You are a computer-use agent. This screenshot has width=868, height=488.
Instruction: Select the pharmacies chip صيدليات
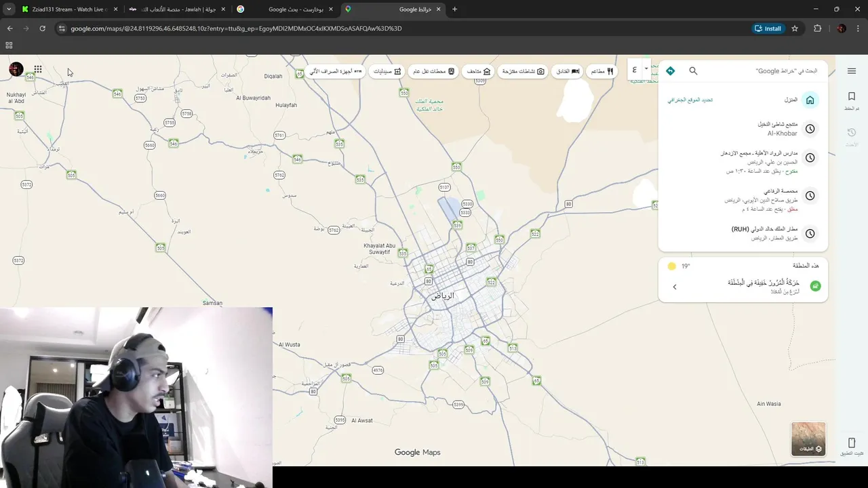click(387, 71)
